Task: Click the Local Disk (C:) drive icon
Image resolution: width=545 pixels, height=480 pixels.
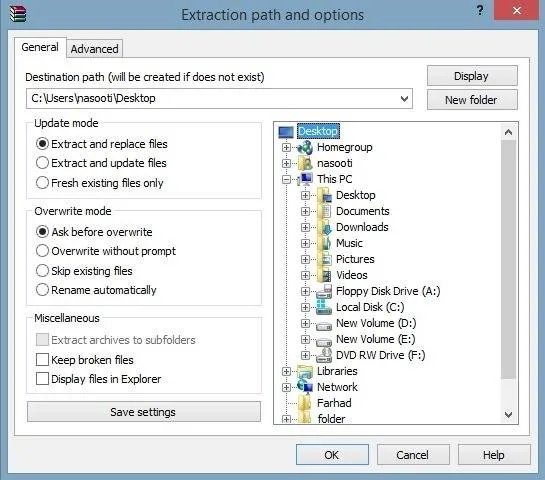Action: [x=324, y=307]
